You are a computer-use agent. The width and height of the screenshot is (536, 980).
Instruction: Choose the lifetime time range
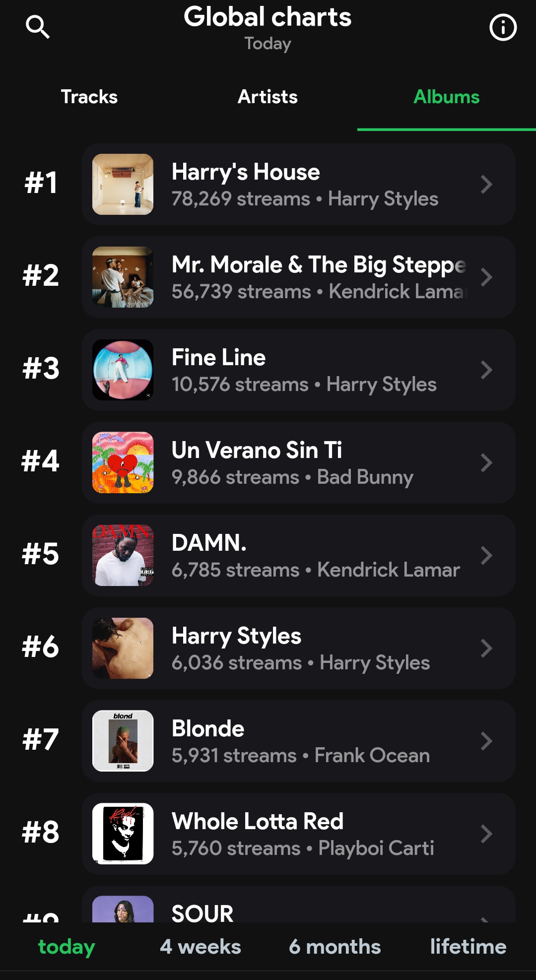pyautogui.click(x=468, y=947)
